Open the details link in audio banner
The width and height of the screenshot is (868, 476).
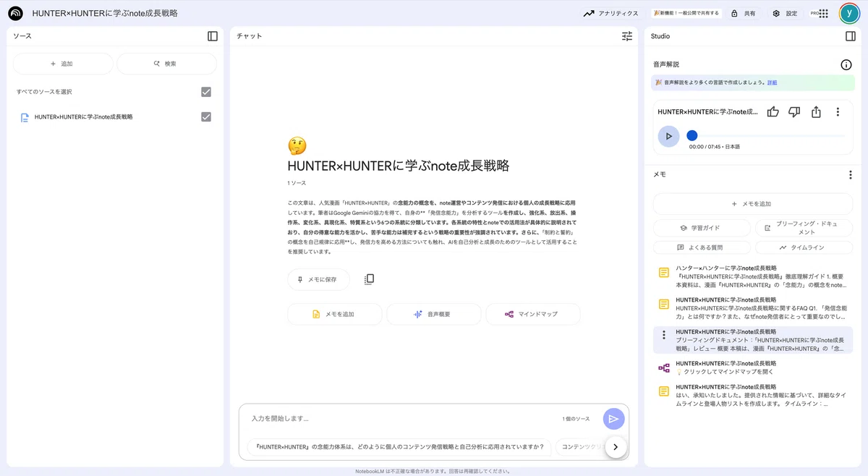pos(773,82)
